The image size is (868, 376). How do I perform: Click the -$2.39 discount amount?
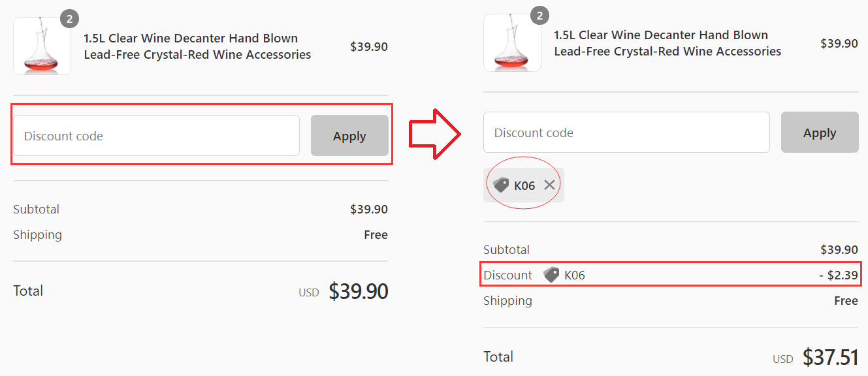point(838,275)
